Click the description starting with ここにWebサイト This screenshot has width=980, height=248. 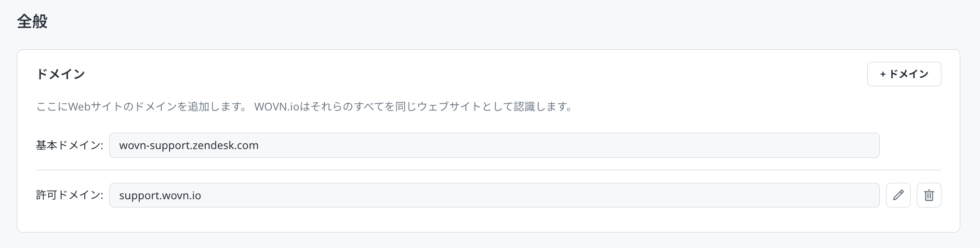pos(145,107)
